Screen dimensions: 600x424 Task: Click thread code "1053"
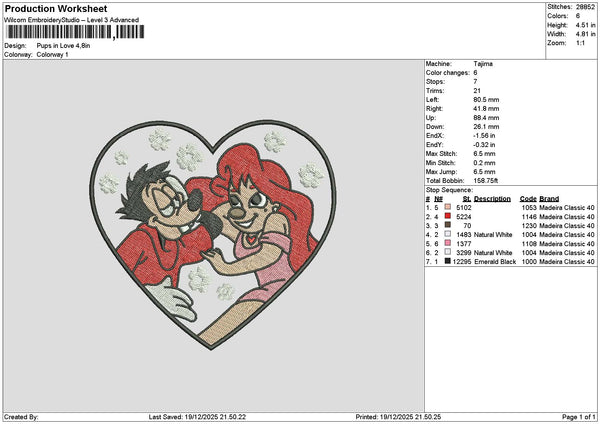click(x=529, y=208)
